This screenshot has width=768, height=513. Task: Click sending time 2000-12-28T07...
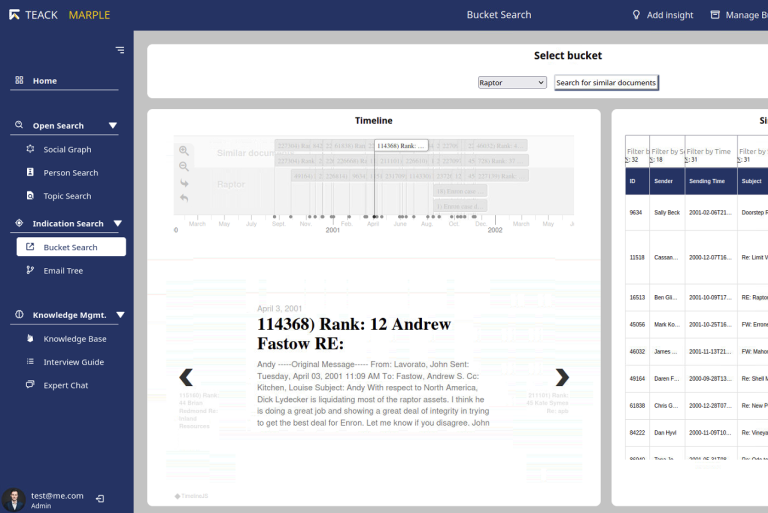point(711,406)
